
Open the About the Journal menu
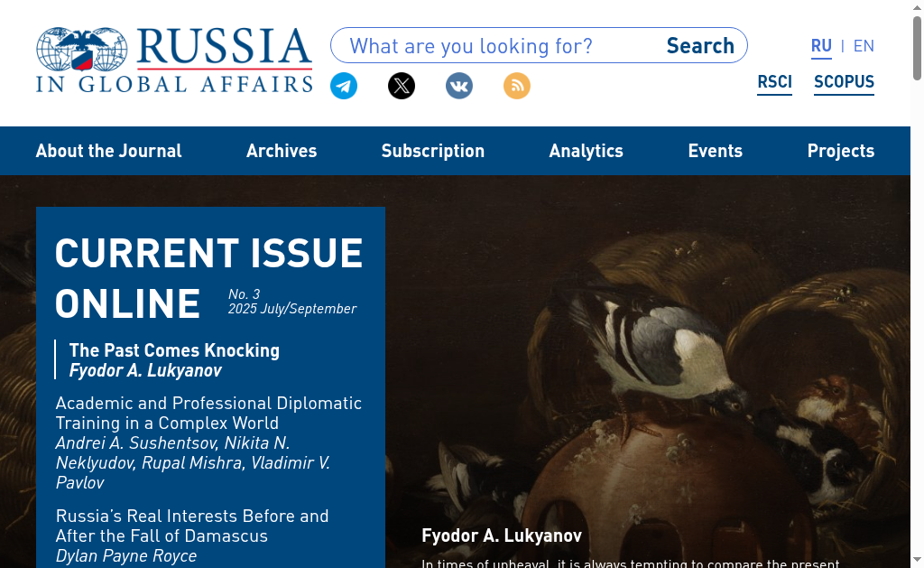click(108, 151)
